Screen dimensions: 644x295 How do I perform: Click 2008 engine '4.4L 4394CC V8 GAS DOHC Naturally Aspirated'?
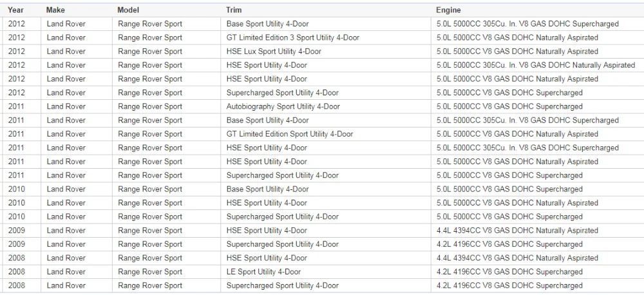(518, 258)
